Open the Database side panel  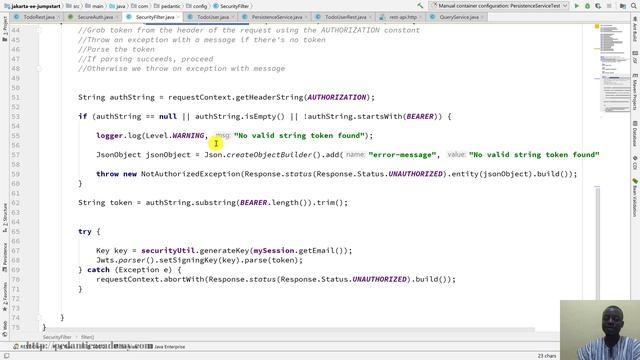tap(635, 134)
